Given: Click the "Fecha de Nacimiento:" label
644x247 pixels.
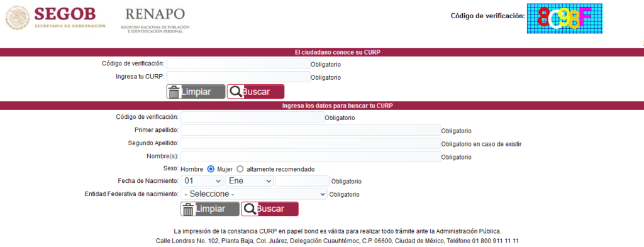Looking at the screenshot, I should pyautogui.click(x=148, y=180).
